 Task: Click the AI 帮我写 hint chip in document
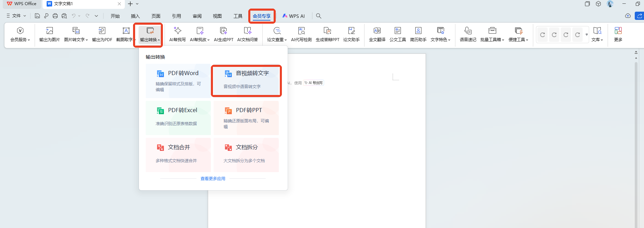point(313,83)
